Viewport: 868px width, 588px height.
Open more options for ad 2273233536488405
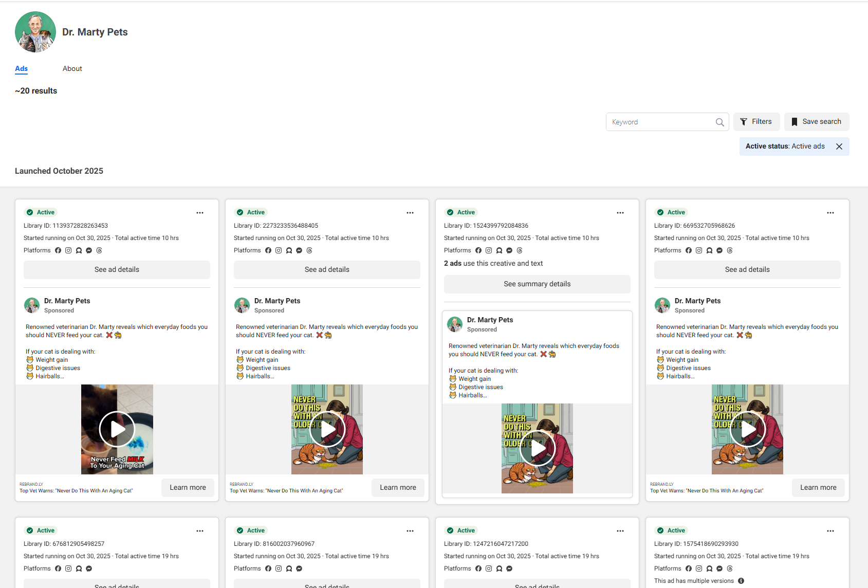click(410, 213)
